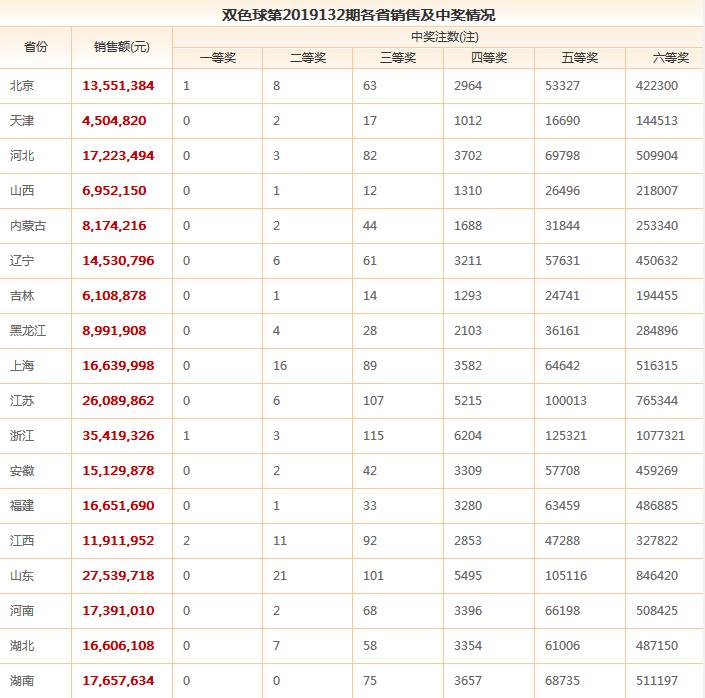Viewport: 705px width, 698px height.
Task: Select the 中奖注数(注) header
Action: point(445,36)
